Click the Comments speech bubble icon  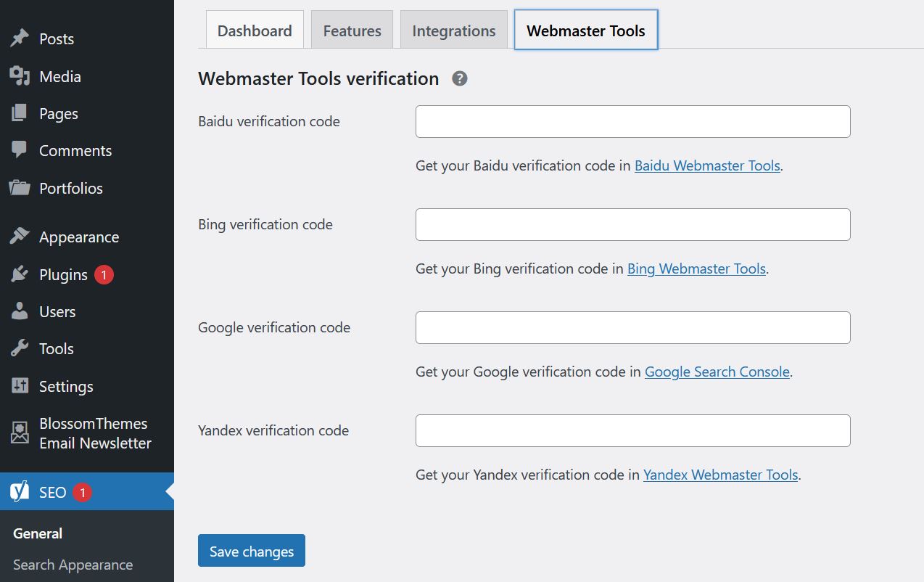pyautogui.click(x=20, y=150)
